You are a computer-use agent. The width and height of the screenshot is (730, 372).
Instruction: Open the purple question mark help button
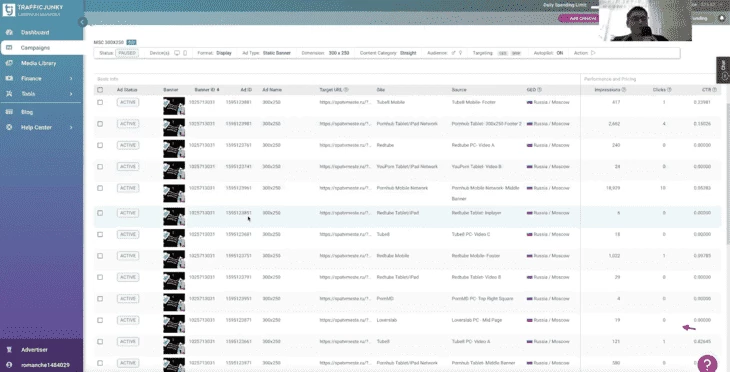(707, 364)
